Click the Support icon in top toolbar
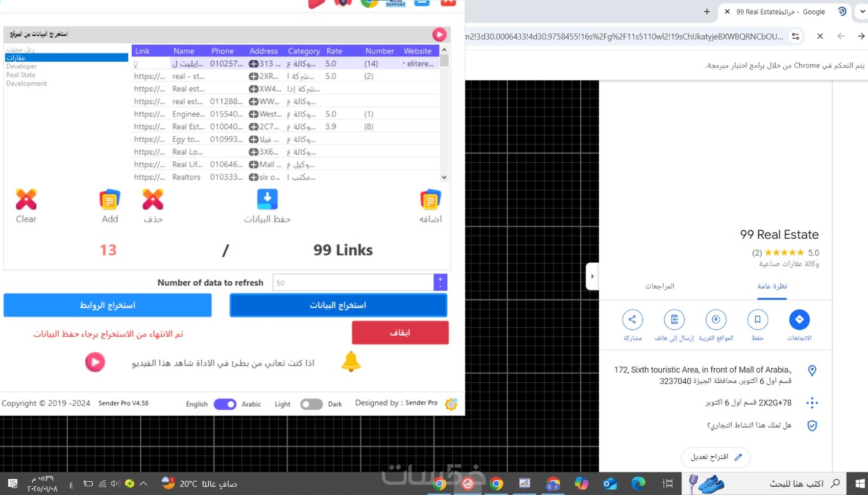Image resolution: width=868 pixels, height=495 pixels. 395,3
